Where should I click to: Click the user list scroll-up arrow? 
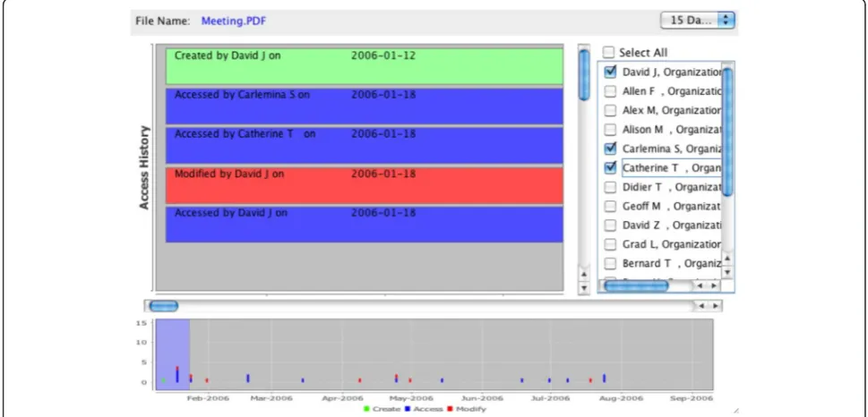(727, 259)
